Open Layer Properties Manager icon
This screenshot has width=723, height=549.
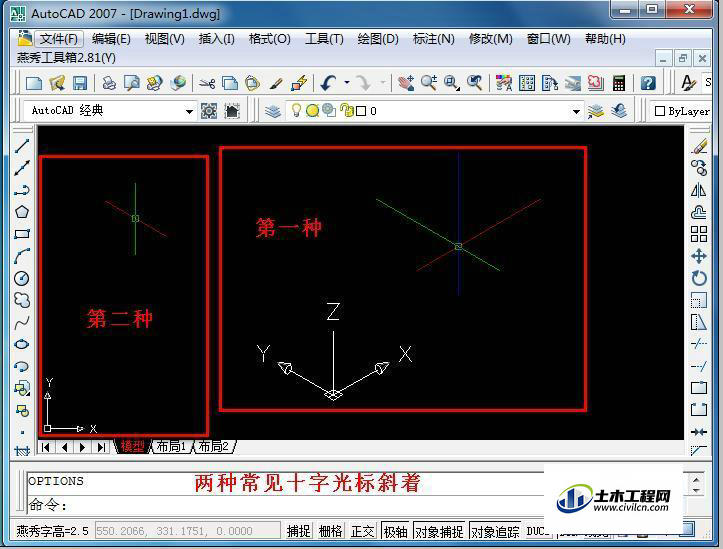(273, 111)
